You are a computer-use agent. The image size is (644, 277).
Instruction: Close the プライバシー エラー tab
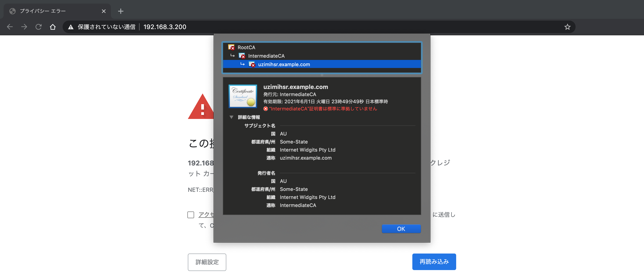[104, 11]
